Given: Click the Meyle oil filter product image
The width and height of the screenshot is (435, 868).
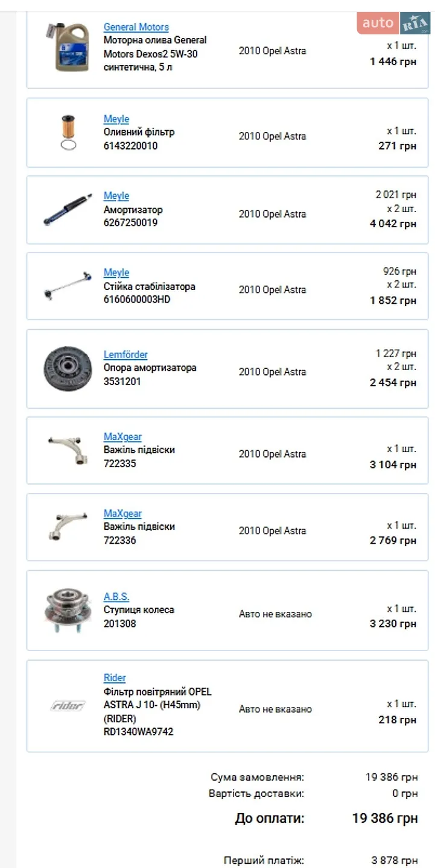Looking at the screenshot, I should 68,132.
